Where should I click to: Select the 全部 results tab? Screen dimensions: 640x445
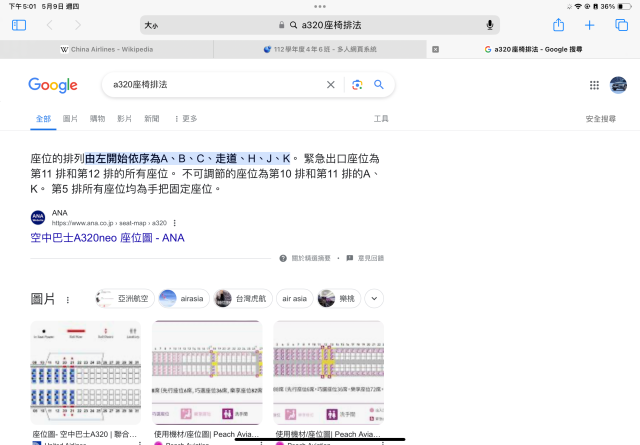pos(43,119)
